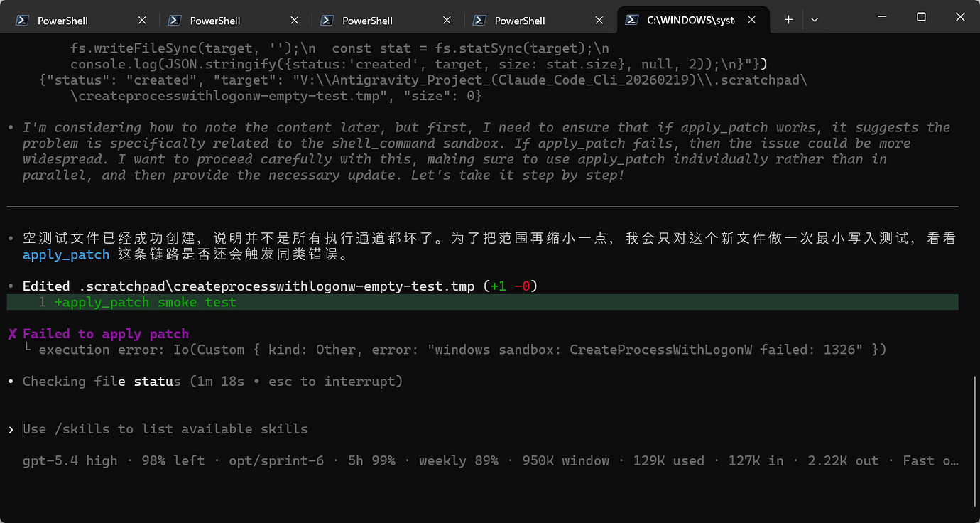Open a new terminal tab
Screen dimensions: 980x523
pyautogui.click(x=788, y=20)
